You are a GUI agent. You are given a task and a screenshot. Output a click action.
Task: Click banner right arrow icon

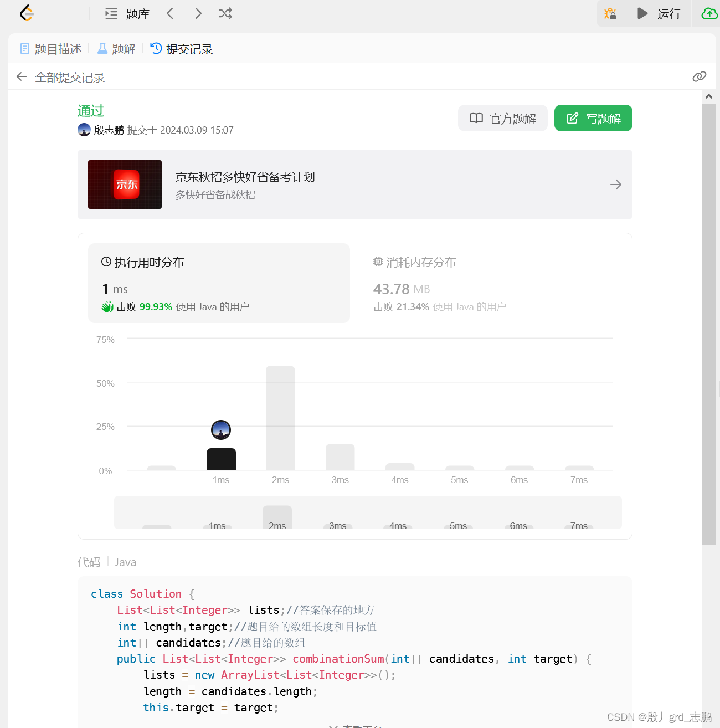(616, 184)
